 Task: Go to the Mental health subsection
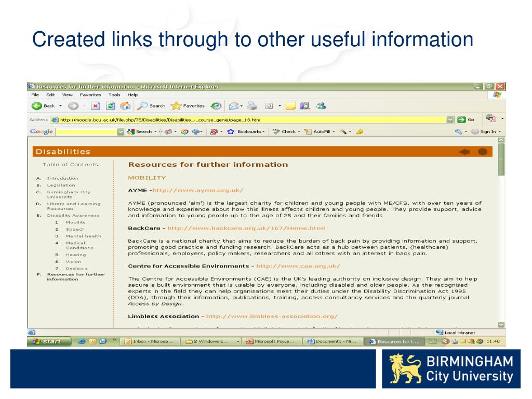[x=83, y=236]
